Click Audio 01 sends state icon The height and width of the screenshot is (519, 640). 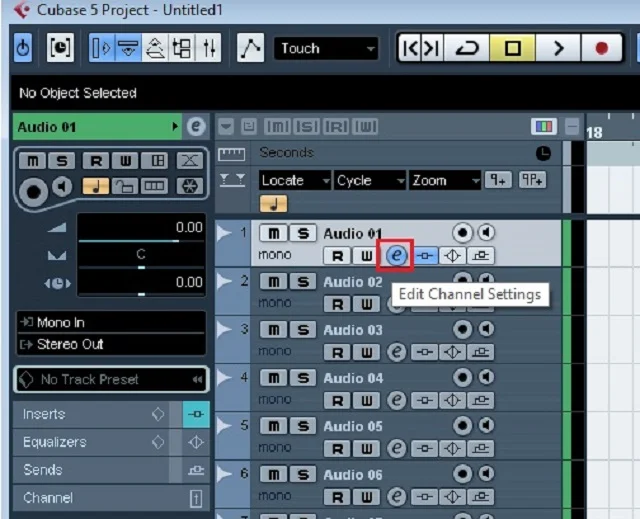480,256
